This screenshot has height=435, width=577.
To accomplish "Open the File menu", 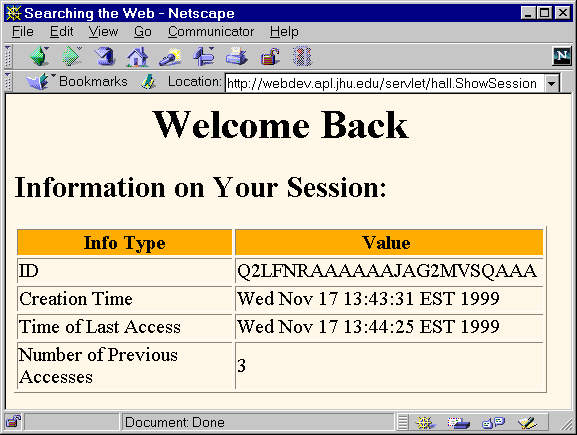I will pos(22,32).
